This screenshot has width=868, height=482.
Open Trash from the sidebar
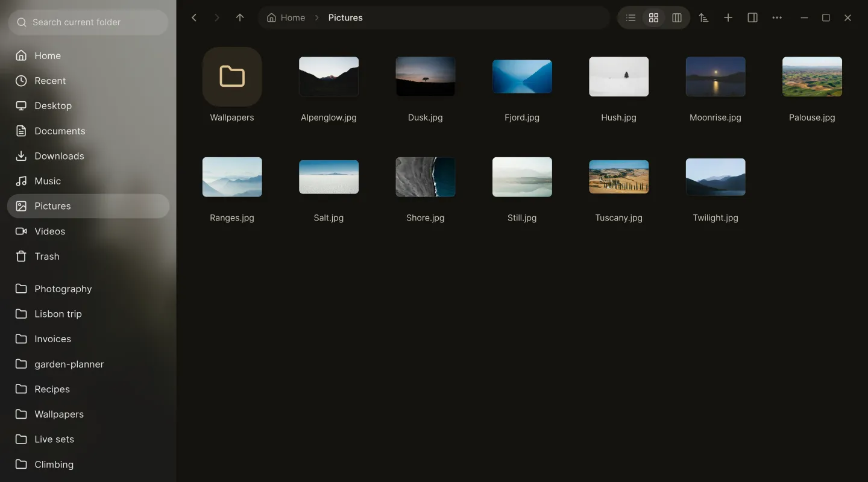point(88,256)
